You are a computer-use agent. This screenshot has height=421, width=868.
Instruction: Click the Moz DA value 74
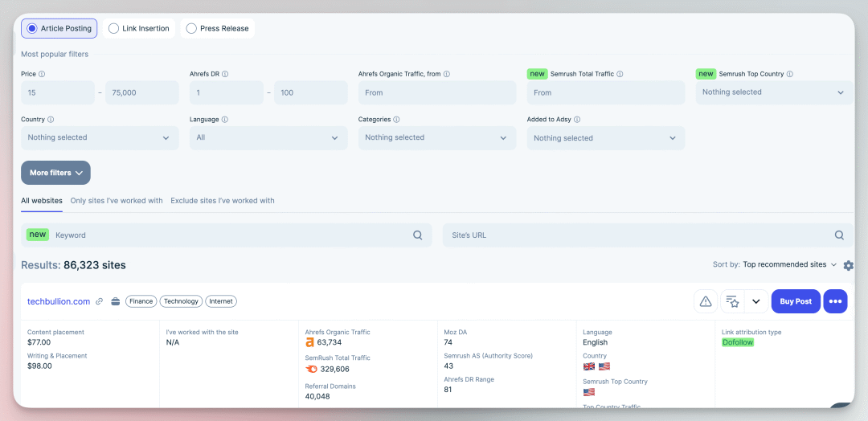coord(448,342)
